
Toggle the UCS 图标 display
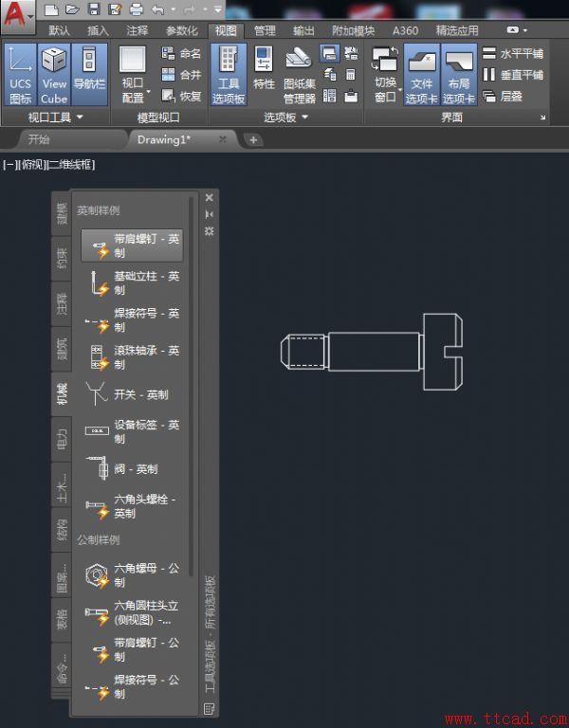20,74
